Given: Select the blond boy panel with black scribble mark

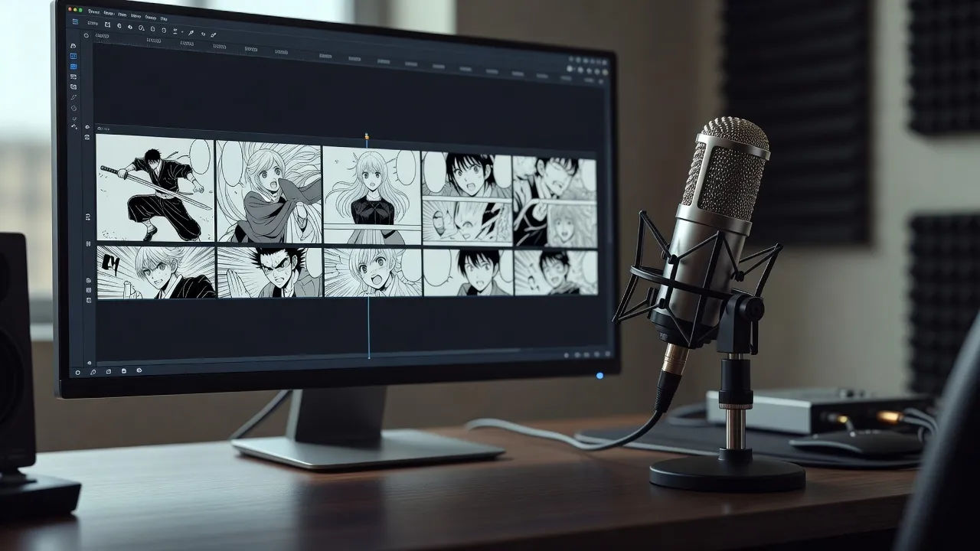Looking at the screenshot, I should (156, 272).
